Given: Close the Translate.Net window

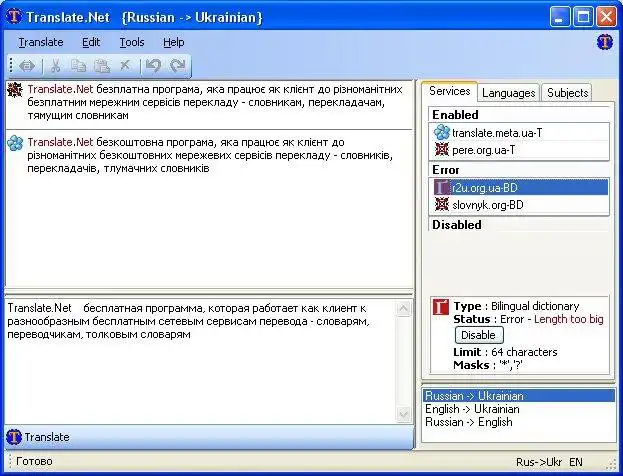Looking at the screenshot, I should pos(606,17).
